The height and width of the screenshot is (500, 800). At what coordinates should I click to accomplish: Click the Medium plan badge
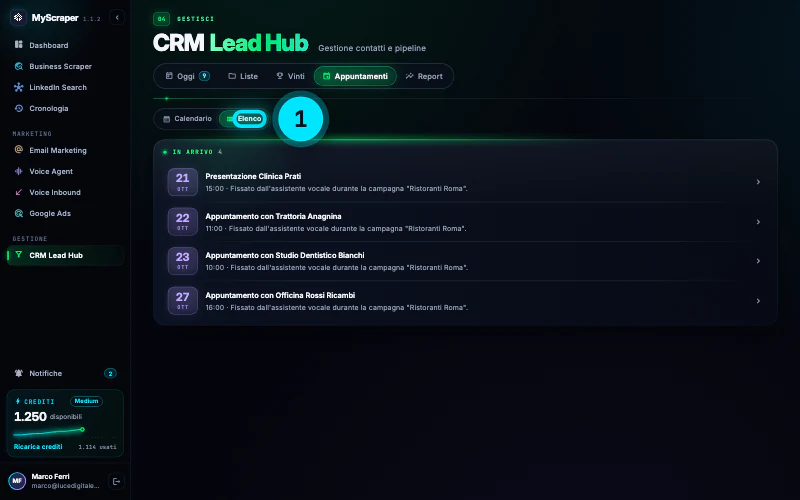(86, 401)
